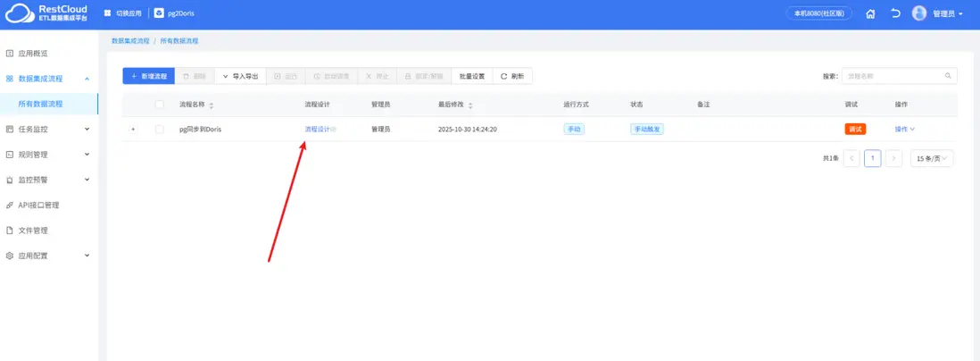The width and height of the screenshot is (980, 361).
Task: Click the 本机8080(社区版) badge
Action: [x=818, y=13]
